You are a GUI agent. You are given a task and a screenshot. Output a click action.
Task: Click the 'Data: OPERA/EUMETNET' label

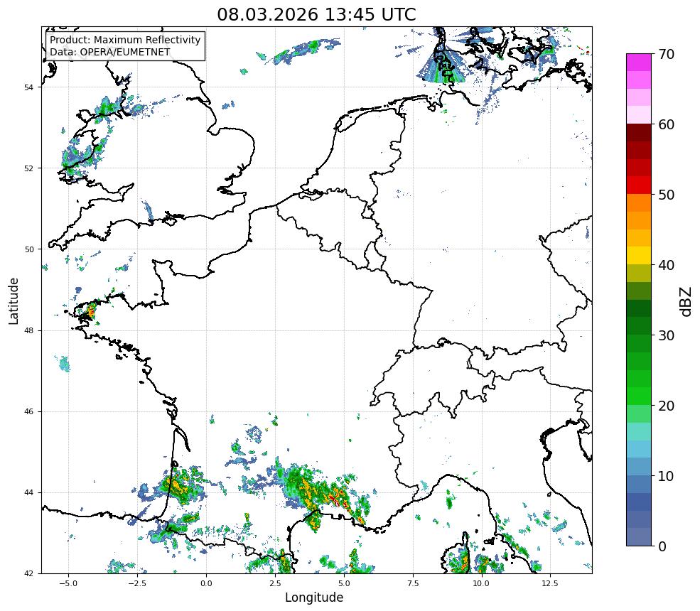tap(110, 52)
